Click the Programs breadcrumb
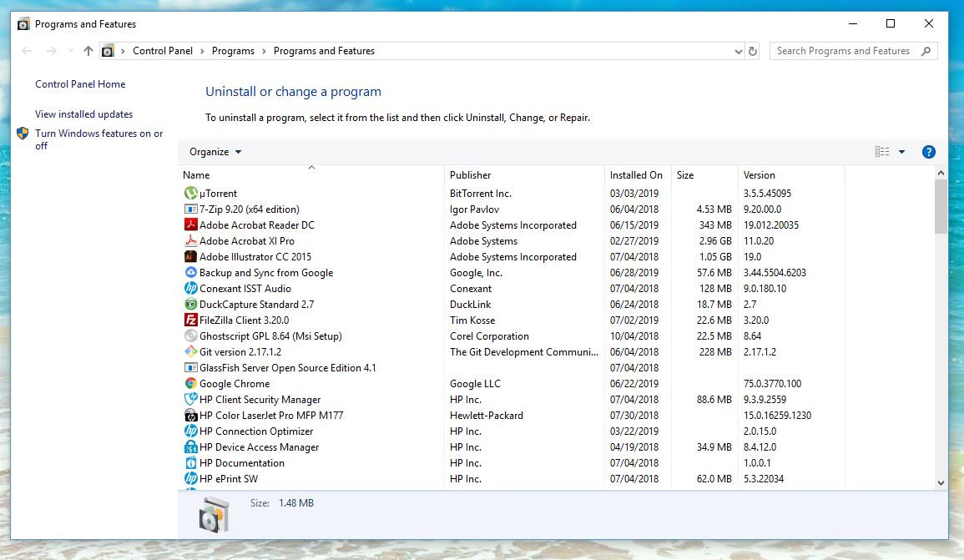Viewport: 964px width, 560px height. 233,51
